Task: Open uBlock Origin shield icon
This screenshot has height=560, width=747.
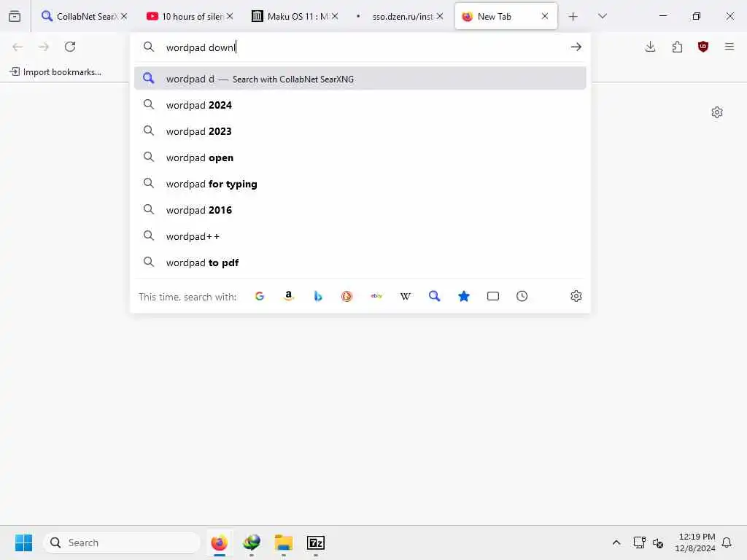Action: (703, 47)
